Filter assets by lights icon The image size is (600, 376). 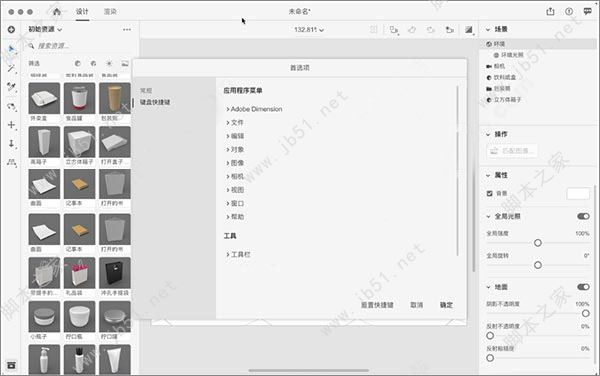pyautogui.click(x=109, y=63)
